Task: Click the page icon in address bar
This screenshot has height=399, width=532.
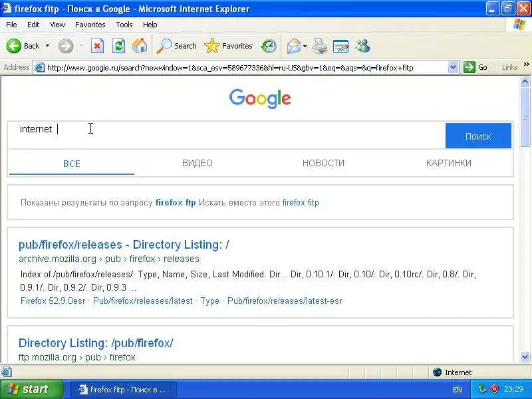Action: pyautogui.click(x=40, y=68)
